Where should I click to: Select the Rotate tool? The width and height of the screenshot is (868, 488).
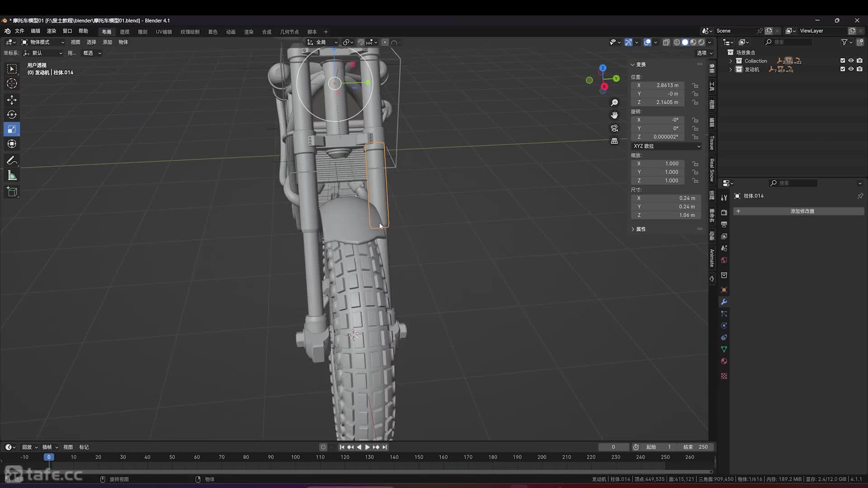(12, 114)
